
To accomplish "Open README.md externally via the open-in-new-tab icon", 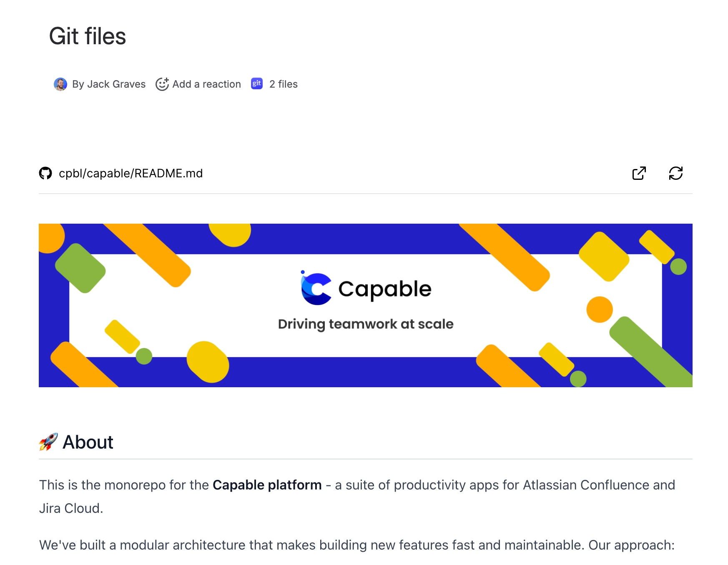I will pyautogui.click(x=639, y=173).
